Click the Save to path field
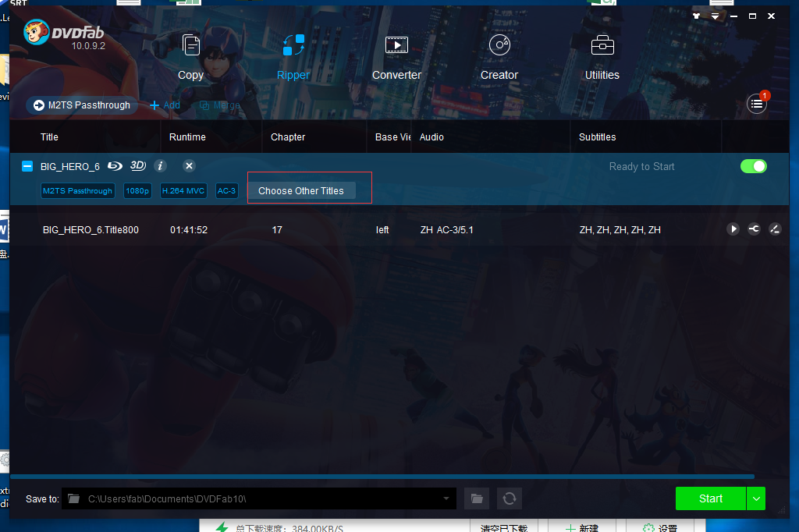 coord(259,498)
